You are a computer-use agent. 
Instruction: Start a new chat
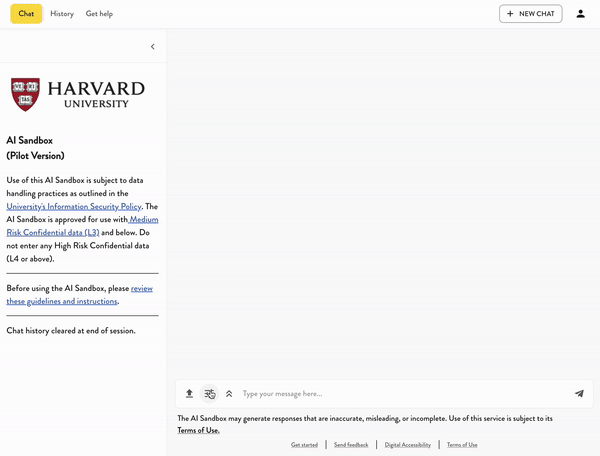click(x=530, y=14)
